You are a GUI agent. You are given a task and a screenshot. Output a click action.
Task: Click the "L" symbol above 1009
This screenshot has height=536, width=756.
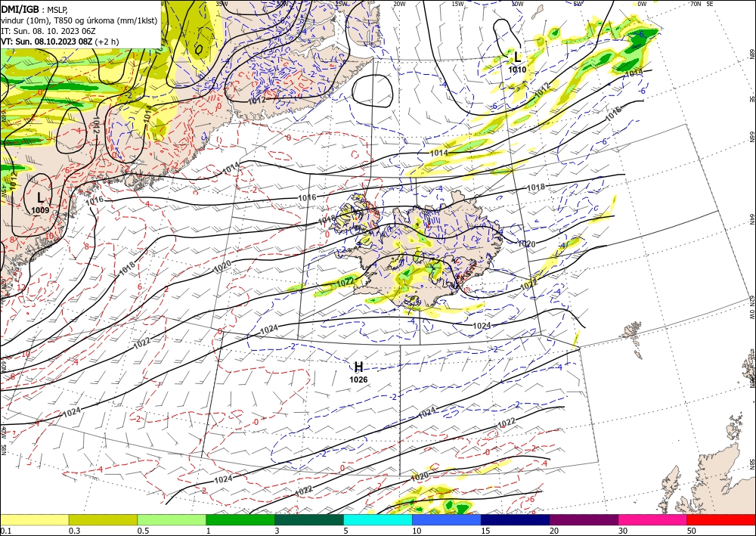40,197
